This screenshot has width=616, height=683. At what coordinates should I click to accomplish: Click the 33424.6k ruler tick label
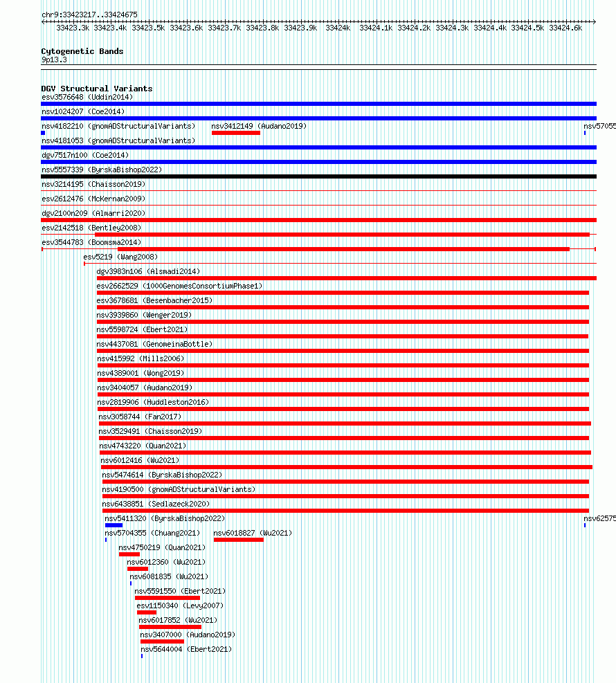566,28
